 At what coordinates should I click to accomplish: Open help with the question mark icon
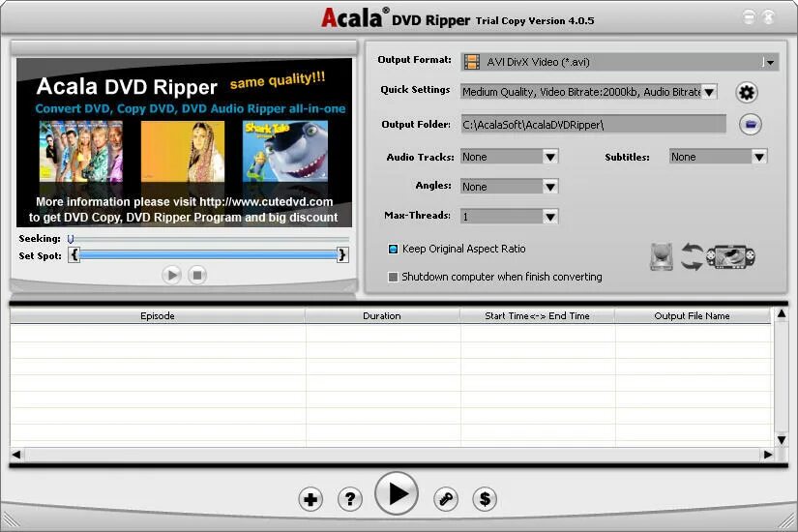[x=350, y=499]
